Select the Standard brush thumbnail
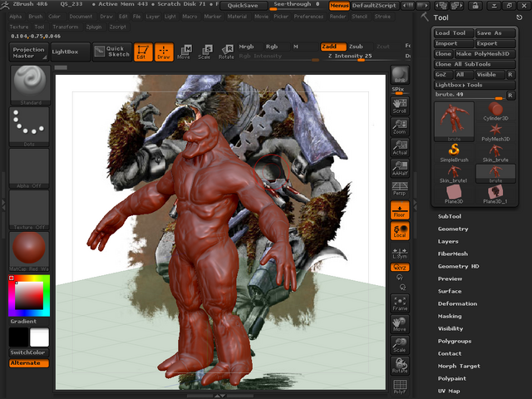This screenshot has width=532, height=399. coord(30,85)
